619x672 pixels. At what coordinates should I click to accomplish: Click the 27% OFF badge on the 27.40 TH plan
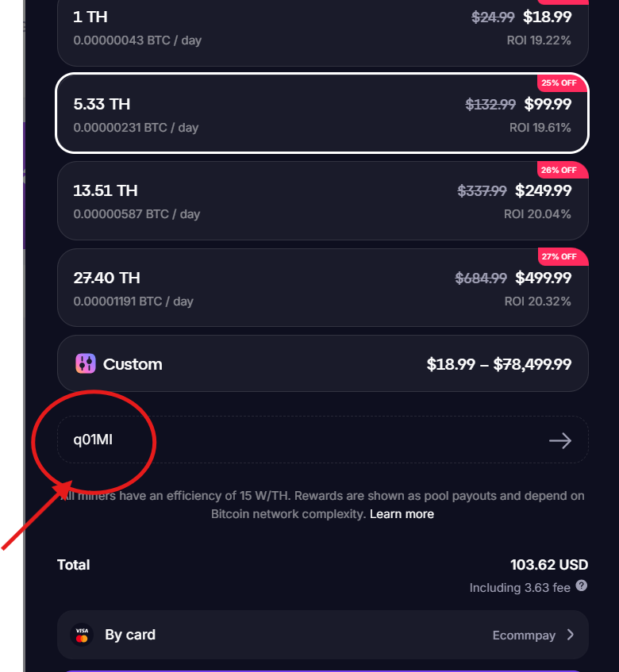pos(562,255)
